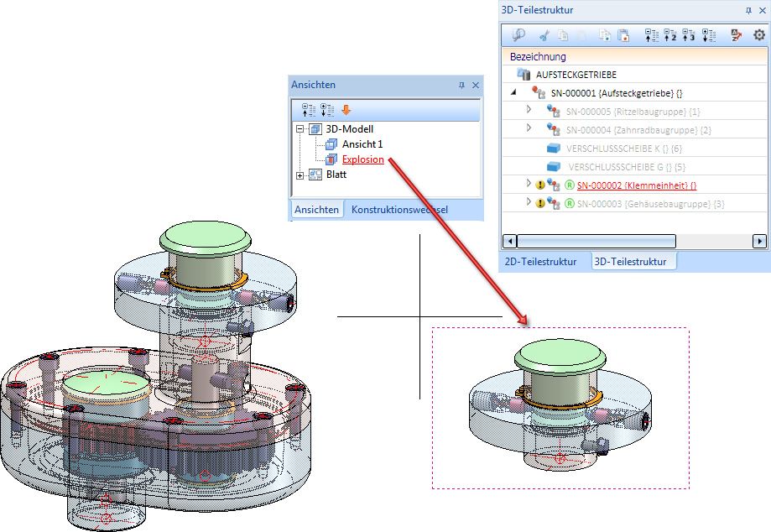Collapse the 3D-Modell node in Ansichten tree
771x532 pixels.
300,130
